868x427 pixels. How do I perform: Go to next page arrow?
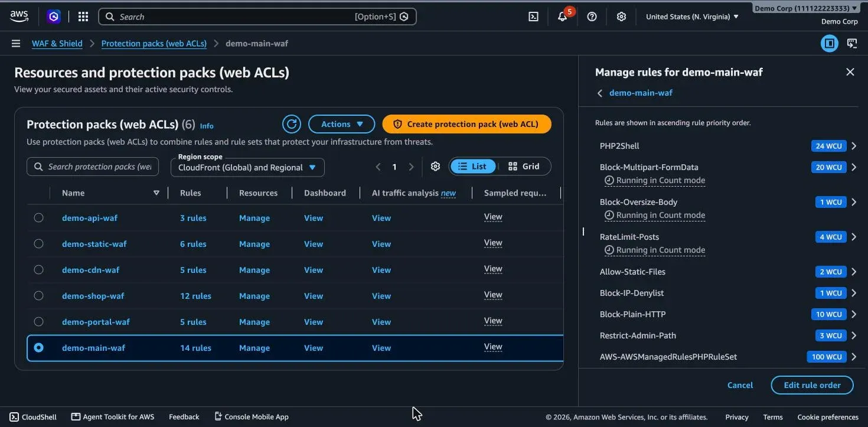[411, 167]
